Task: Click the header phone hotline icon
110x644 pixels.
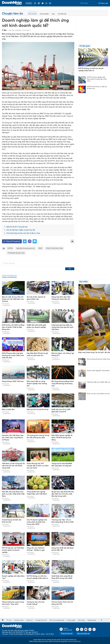Action: point(50,3)
